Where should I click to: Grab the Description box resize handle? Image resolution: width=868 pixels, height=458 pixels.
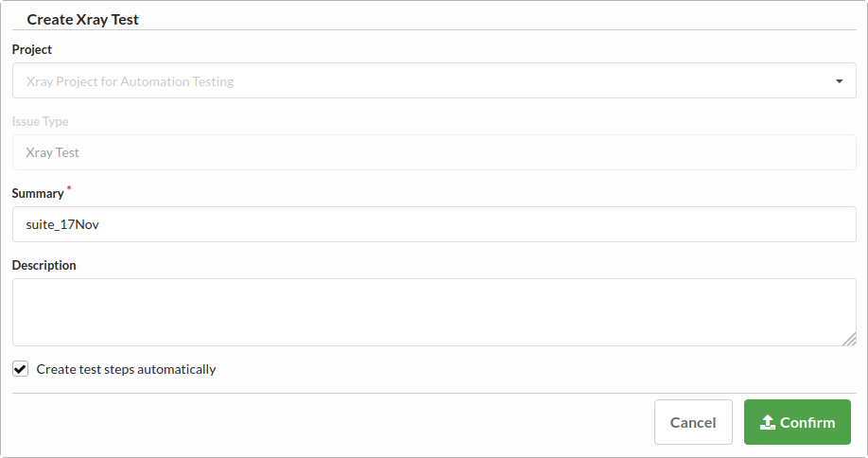[x=849, y=339]
